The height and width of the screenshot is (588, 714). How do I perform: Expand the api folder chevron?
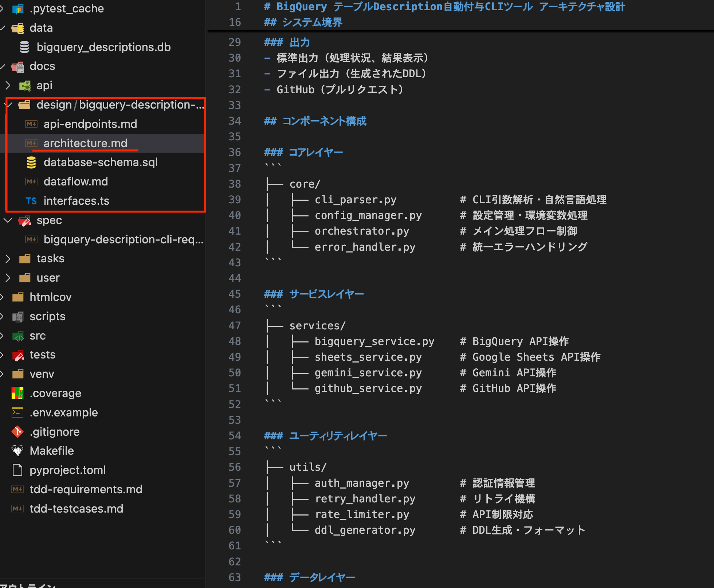8,86
